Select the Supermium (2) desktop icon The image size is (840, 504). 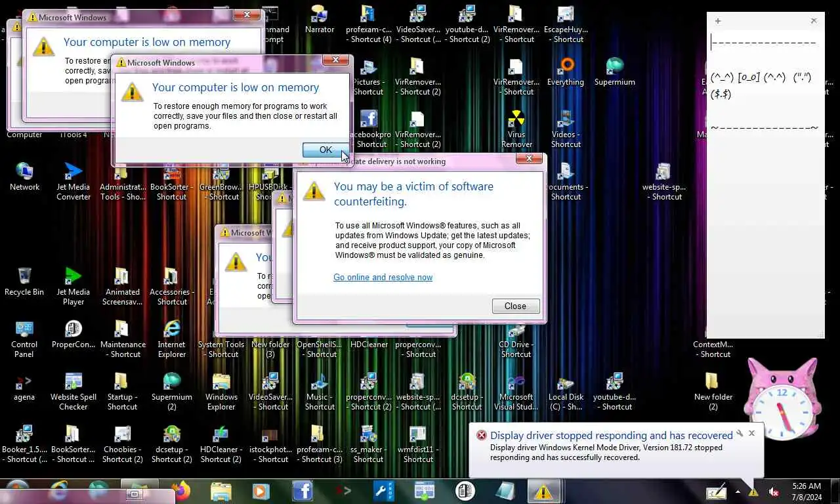pos(172,392)
